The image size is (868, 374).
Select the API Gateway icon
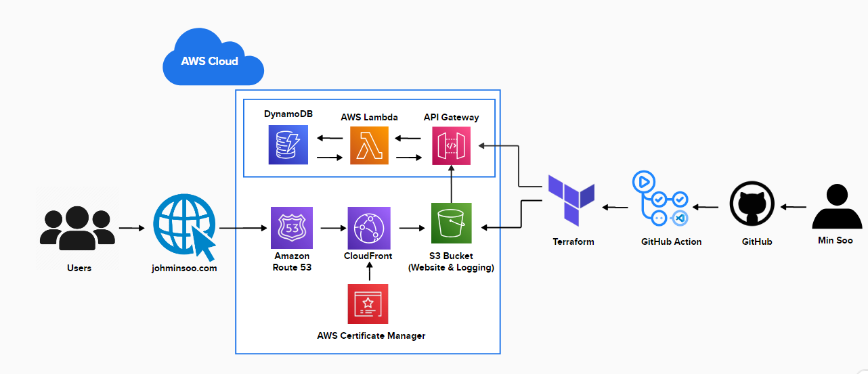[451, 145]
